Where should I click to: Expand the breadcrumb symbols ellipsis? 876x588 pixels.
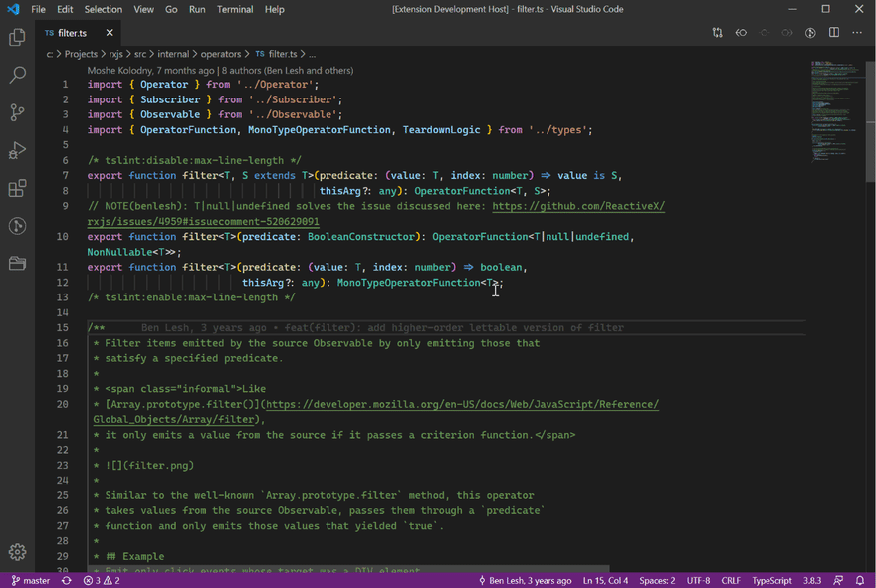312,54
